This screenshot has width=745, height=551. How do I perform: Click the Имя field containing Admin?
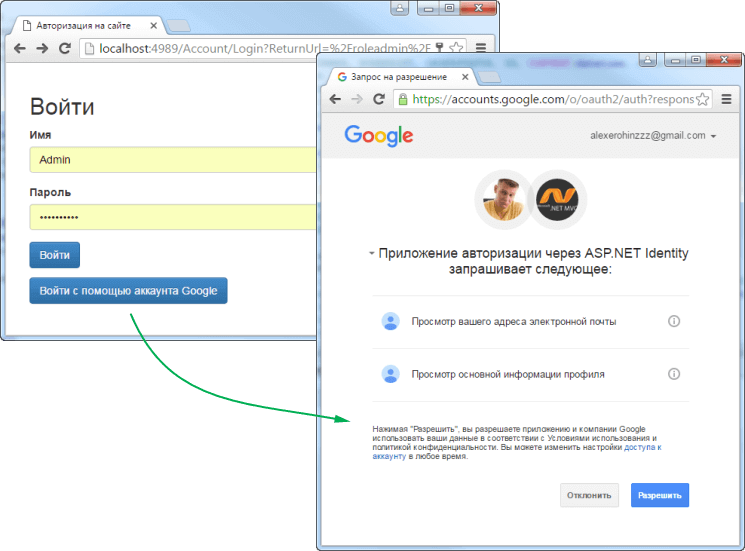point(173,160)
